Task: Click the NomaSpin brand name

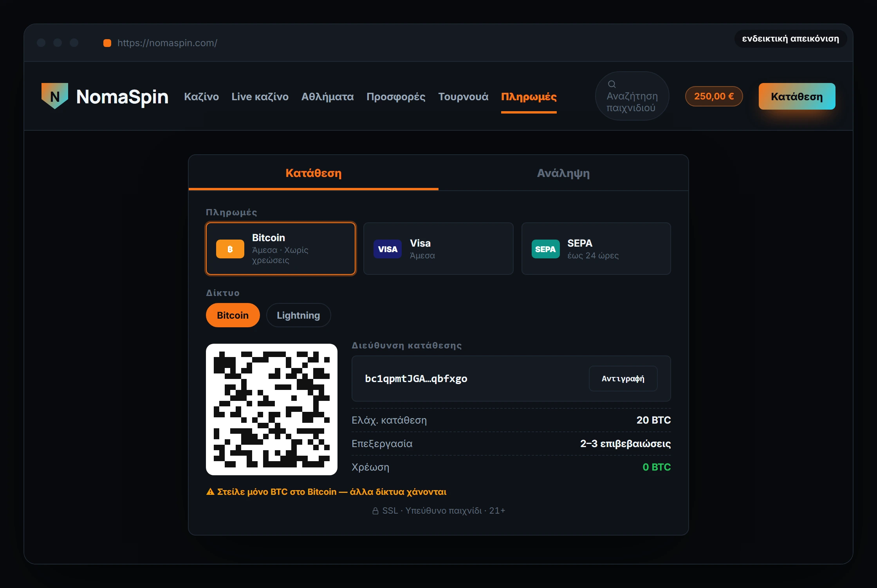Action: tap(122, 97)
